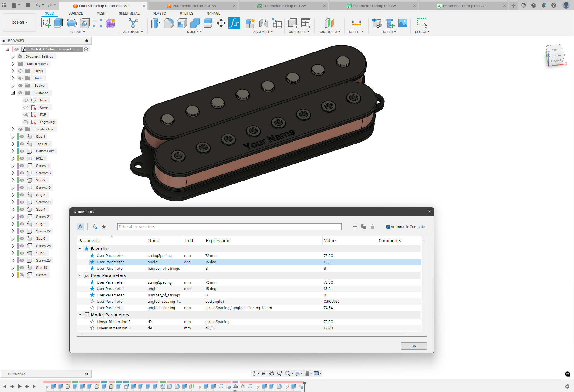
Task: Show favorite parameters star filter
Action: click(104, 227)
